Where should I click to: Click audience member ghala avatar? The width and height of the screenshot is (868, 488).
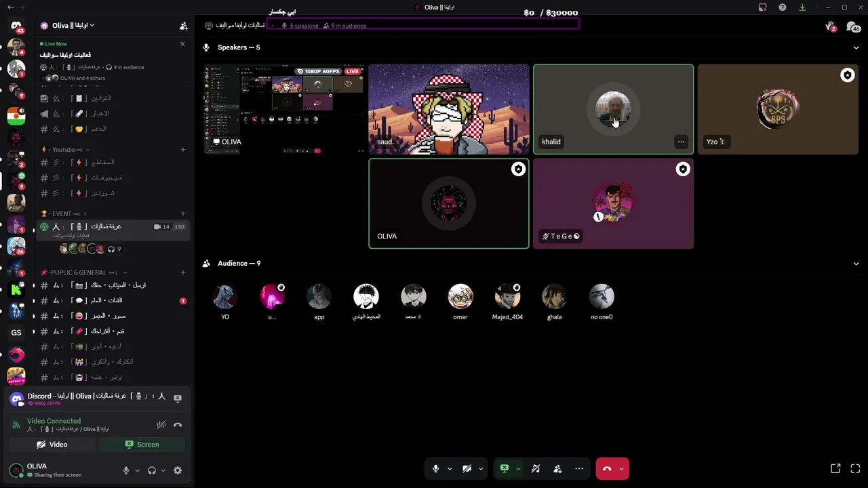tap(555, 296)
